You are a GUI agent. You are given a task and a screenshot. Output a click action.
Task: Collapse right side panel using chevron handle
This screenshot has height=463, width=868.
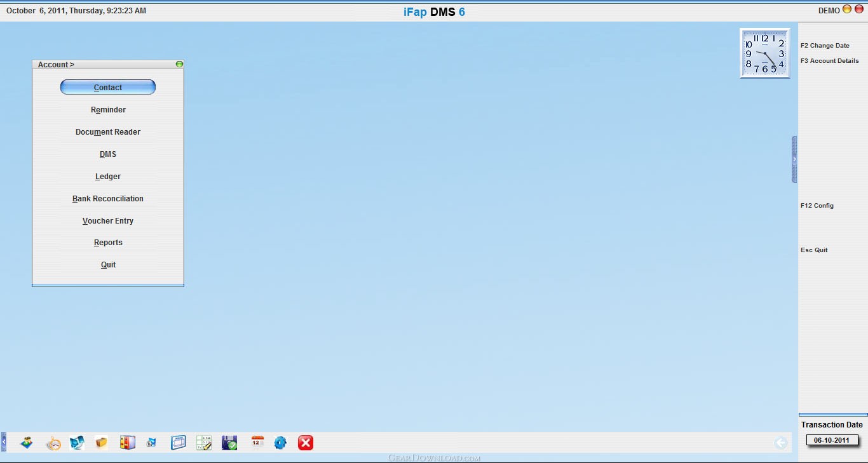coord(794,159)
